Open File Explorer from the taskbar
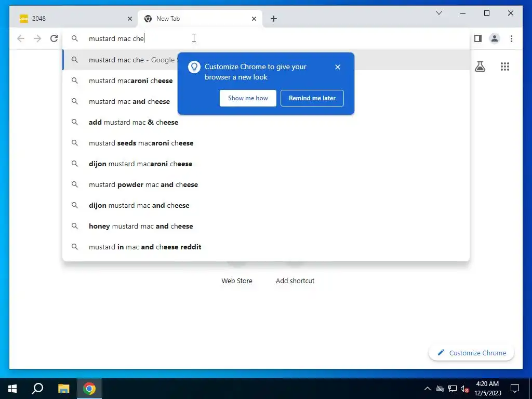The width and height of the screenshot is (532, 399). 63,389
